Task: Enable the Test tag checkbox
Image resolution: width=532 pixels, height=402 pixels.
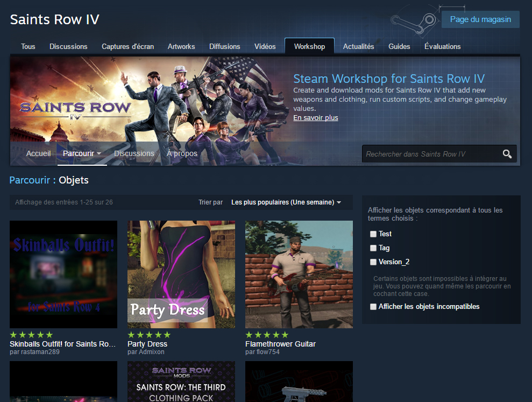Action: [373, 234]
